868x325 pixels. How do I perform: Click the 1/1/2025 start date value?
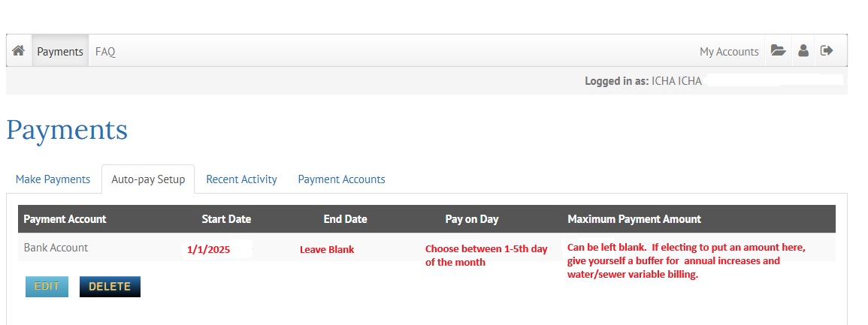[209, 249]
